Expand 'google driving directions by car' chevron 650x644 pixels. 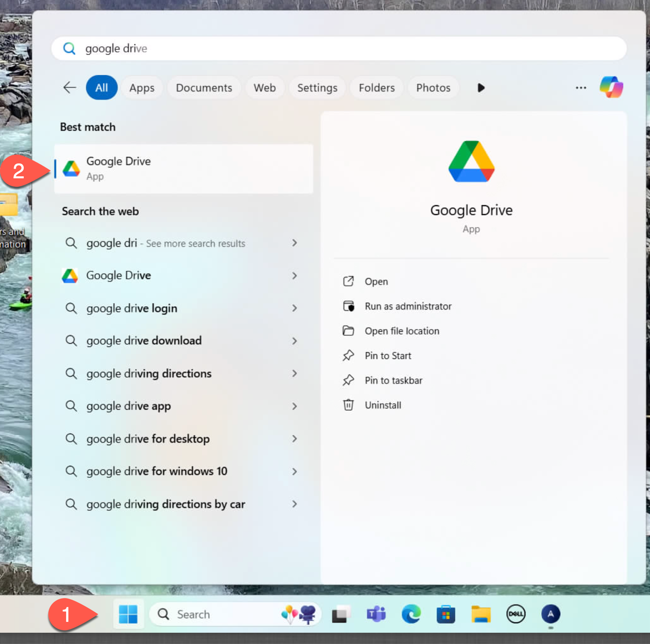(x=295, y=504)
